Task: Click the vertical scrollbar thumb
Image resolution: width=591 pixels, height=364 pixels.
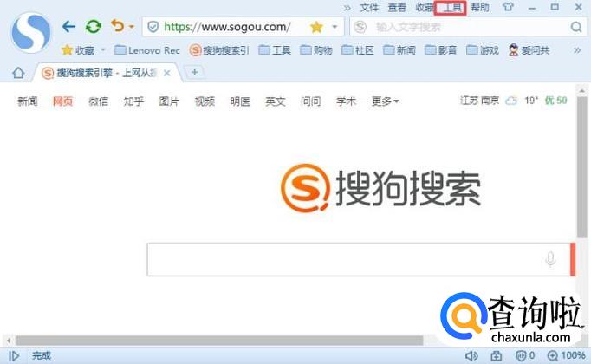Action: tap(582, 167)
